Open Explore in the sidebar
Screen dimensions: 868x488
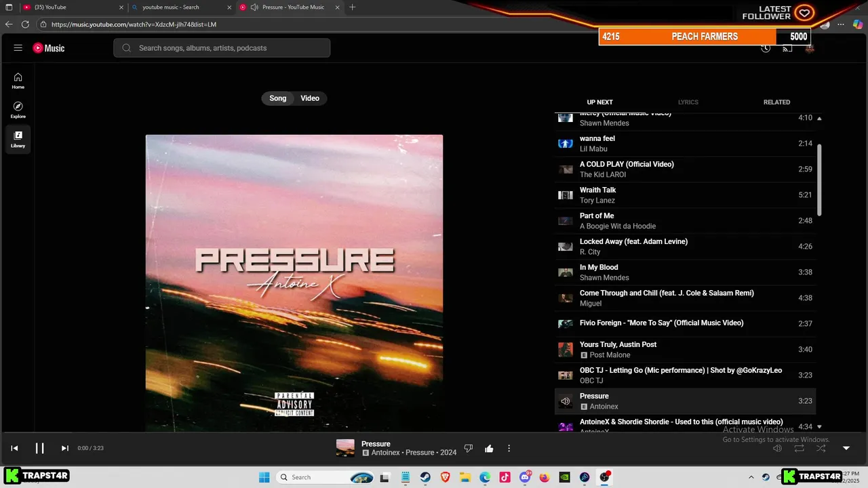coord(18,110)
